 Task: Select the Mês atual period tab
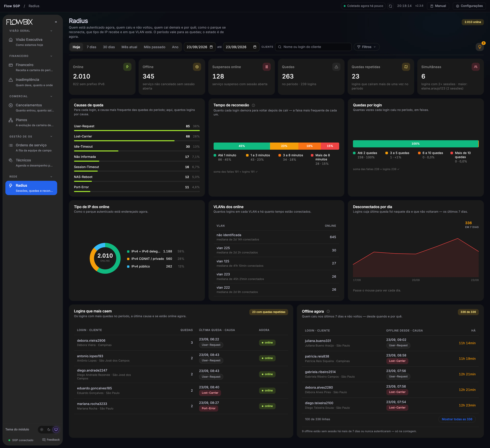129,47
